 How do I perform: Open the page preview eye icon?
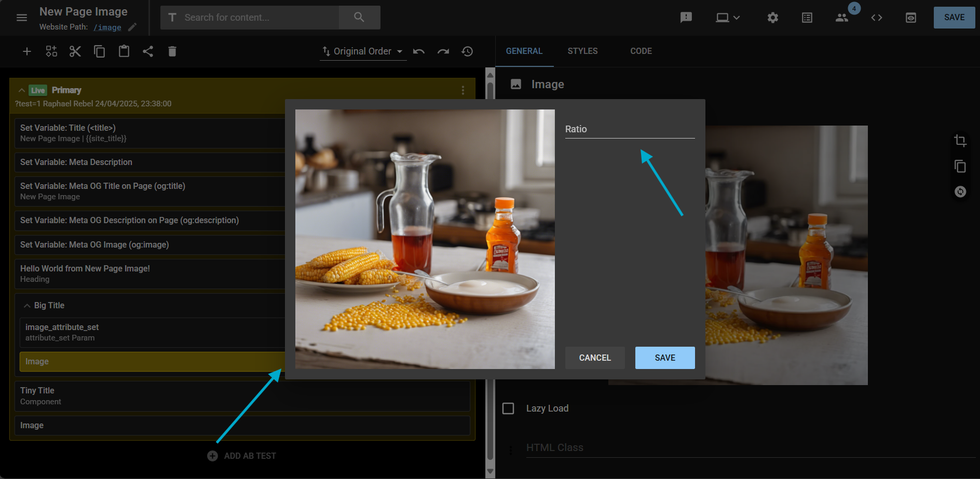(911, 18)
